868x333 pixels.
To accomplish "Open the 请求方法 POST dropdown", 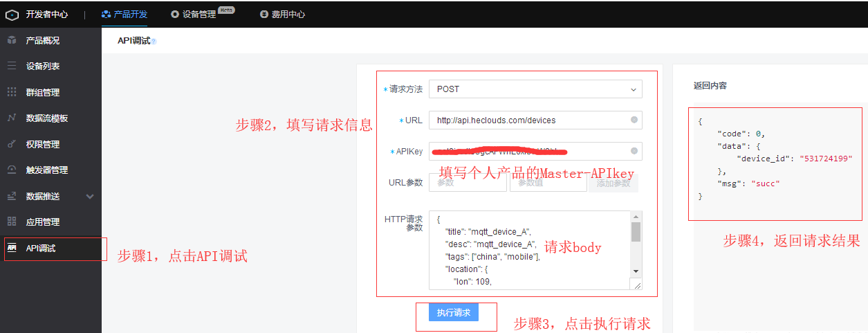I will [535, 89].
